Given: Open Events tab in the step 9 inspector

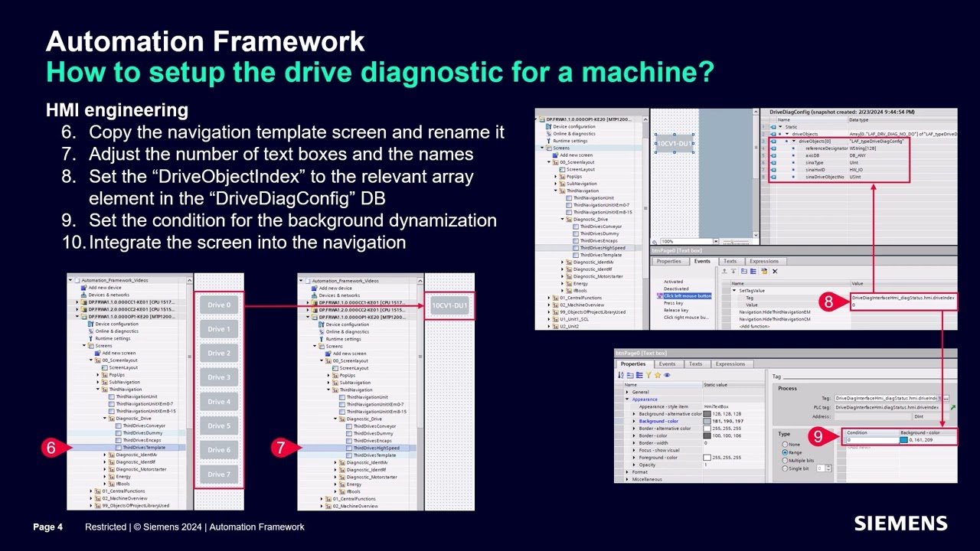Looking at the screenshot, I should pyautogui.click(x=668, y=364).
